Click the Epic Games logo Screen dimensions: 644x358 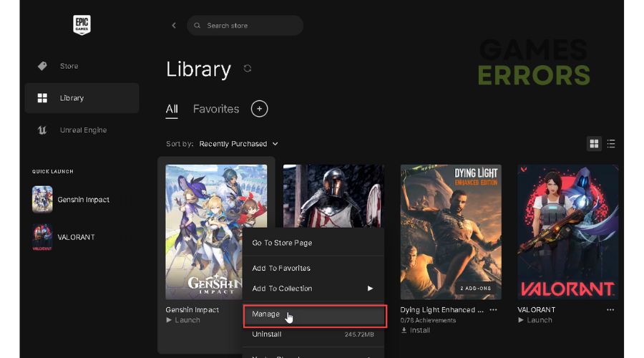click(82, 24)
